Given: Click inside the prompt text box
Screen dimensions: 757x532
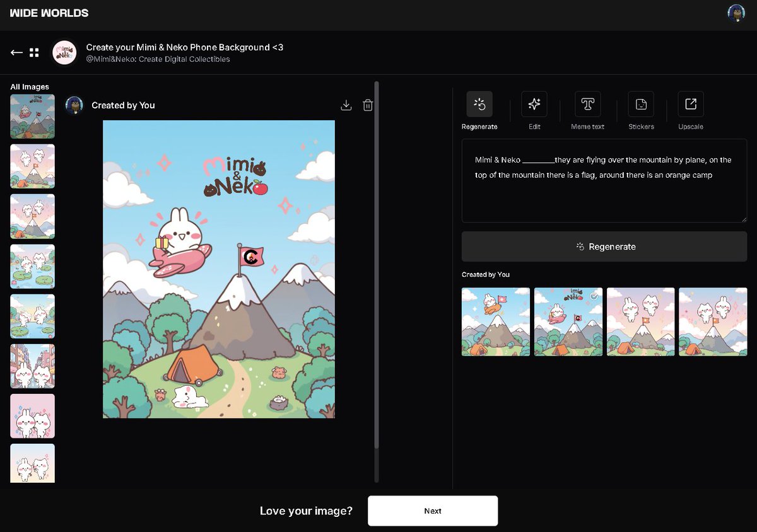Looking at the screenshot, I should pyautogui.click(x=604, y=180).
